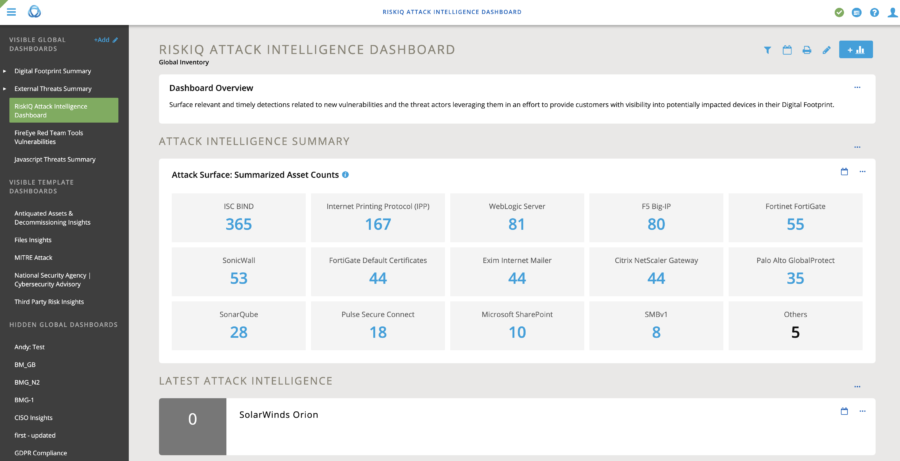
Task: Click SolarWinds Orion title
Action: pos(278,414)
